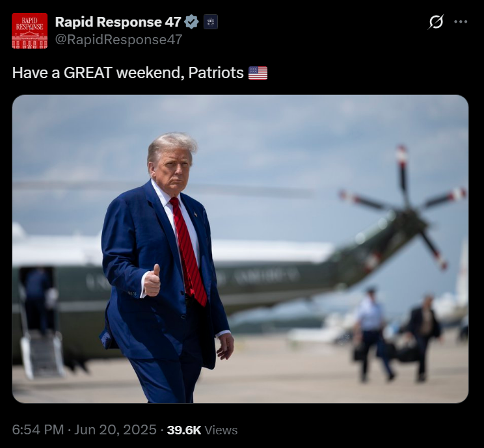The width and height of the screenshot is (484, 448).
Task: Click the American flag emoji in post
Action: click(x=258, y=73)
